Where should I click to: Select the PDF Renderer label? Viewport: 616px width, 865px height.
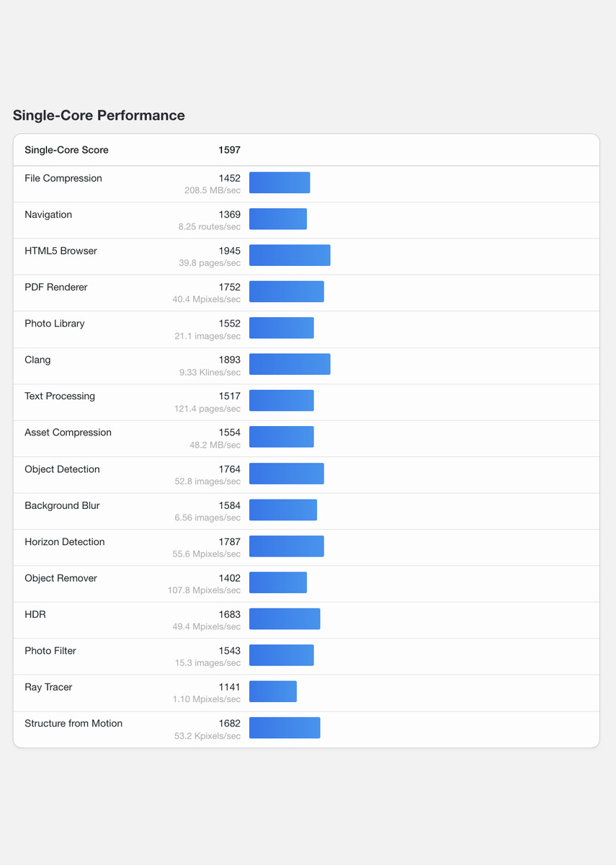tap(56, 287)
